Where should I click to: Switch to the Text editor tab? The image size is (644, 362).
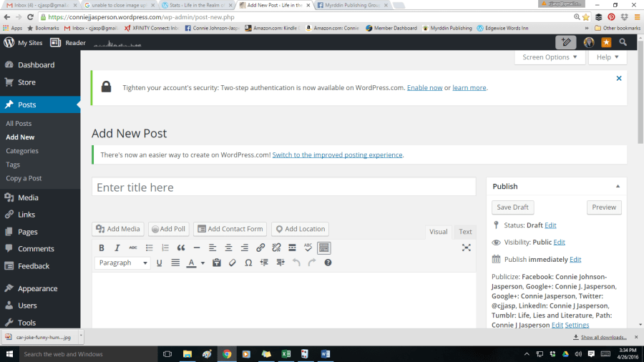(465, 231)
